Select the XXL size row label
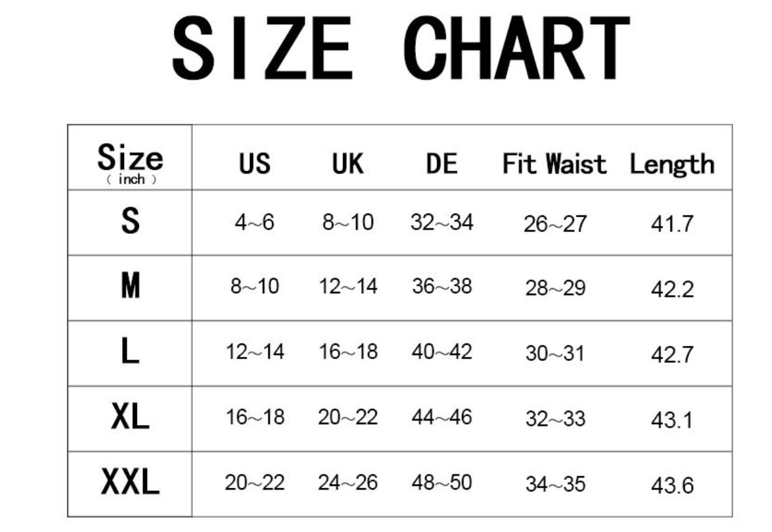Screen dimensions: 772x532 tap(130, 482)
